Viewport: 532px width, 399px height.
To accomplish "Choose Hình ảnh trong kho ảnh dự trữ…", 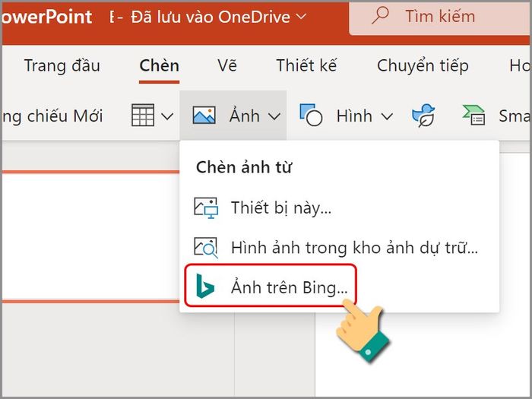I will click(x=339, y=247).
